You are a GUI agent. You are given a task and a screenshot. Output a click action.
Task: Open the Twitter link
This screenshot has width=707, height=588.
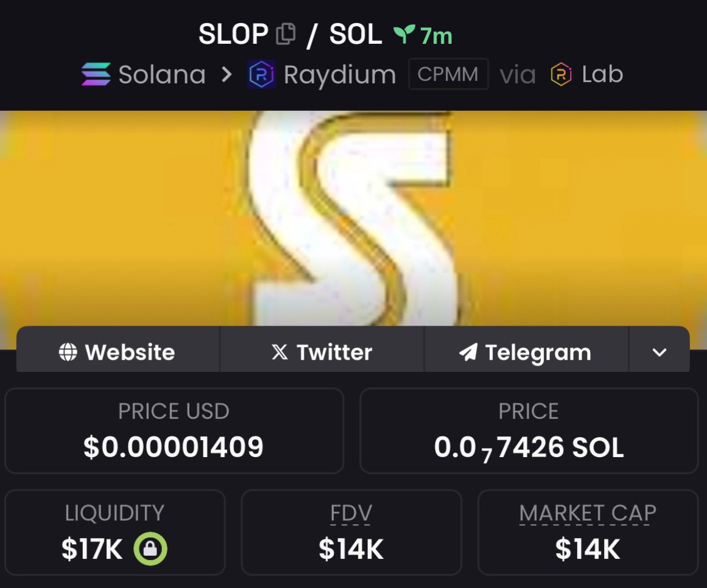tap(322, 349)
